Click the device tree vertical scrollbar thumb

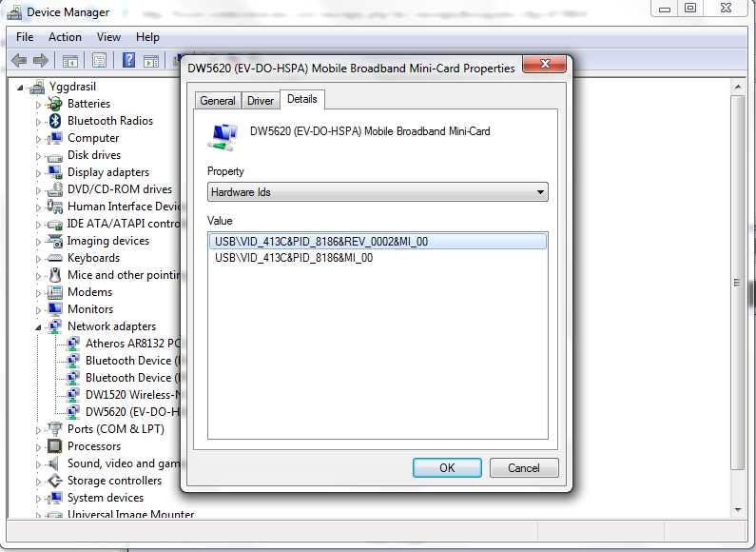click(x=738, y=283)
